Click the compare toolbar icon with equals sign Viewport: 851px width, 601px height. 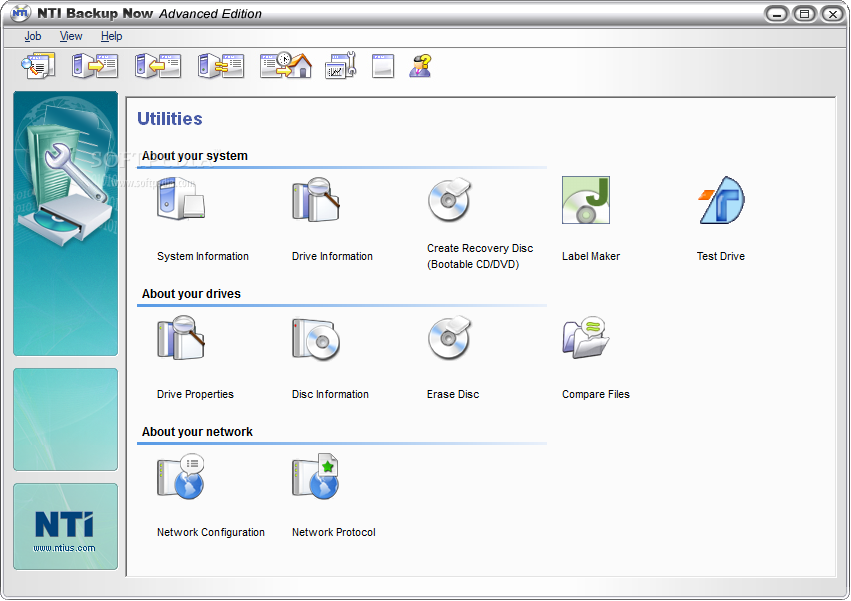tap(221, 66)
